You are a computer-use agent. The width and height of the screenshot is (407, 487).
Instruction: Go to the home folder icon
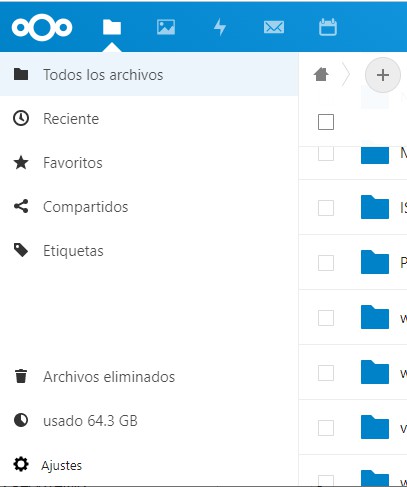[x=321, y=74]
